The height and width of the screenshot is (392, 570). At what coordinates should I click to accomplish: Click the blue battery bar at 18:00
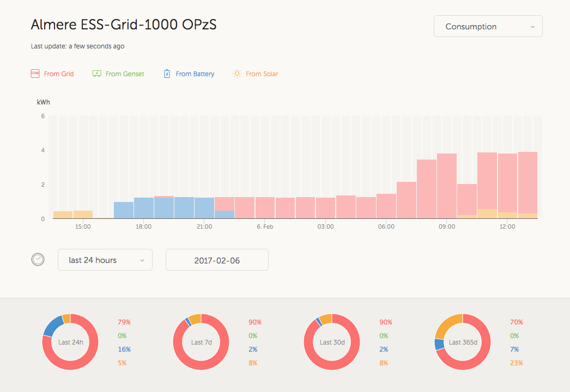(x=144, y=207)
